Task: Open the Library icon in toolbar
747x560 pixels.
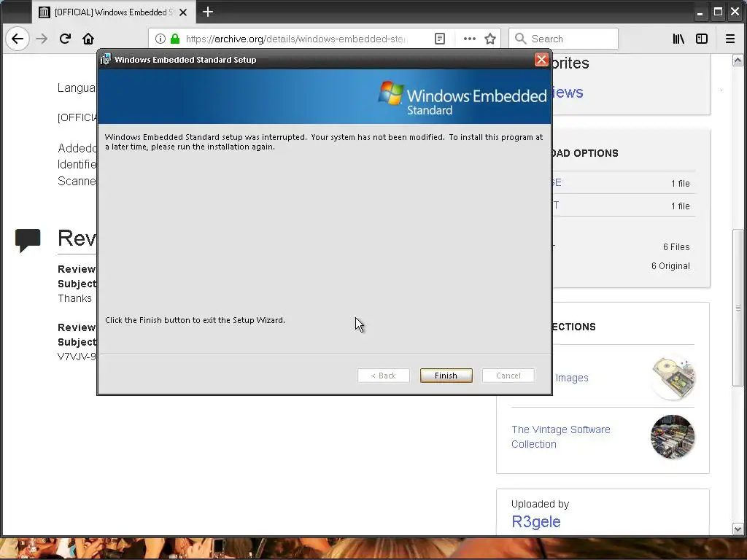Action: [x=678, y=39]
